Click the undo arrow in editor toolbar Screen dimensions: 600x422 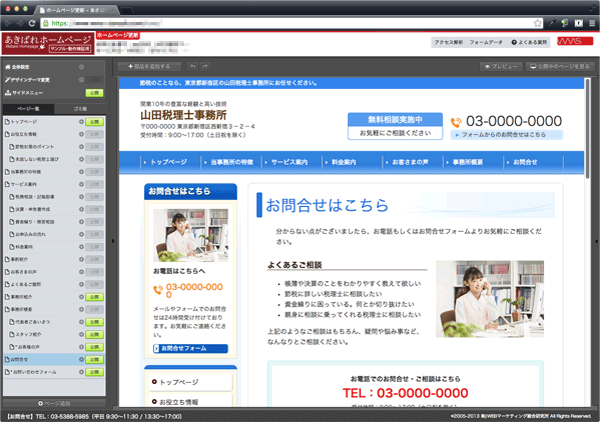click(192, 66)
